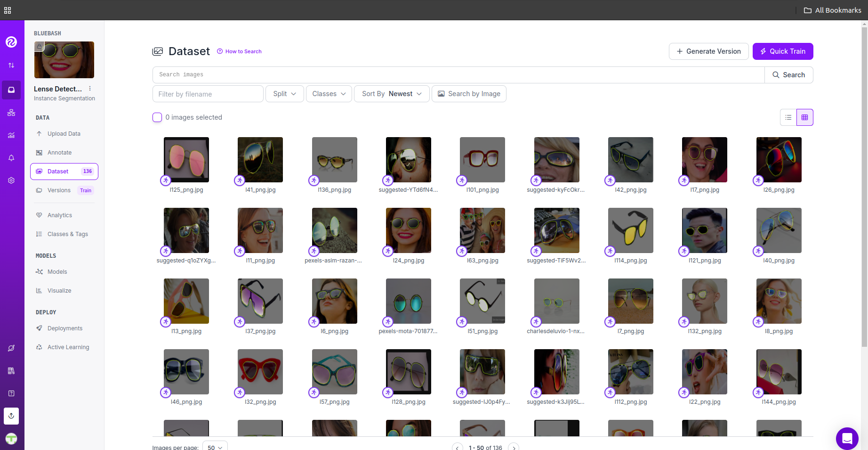868x450 pixels.
Task: Open the pexels-mota teal lenses thumbnail
Action: (409, 301)
